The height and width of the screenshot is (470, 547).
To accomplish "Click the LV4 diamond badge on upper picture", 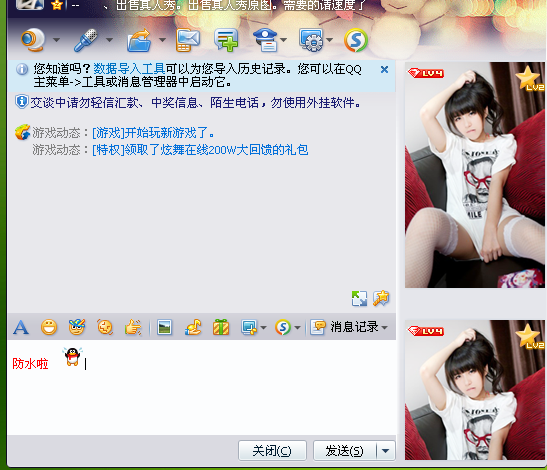I will (426, 73).
